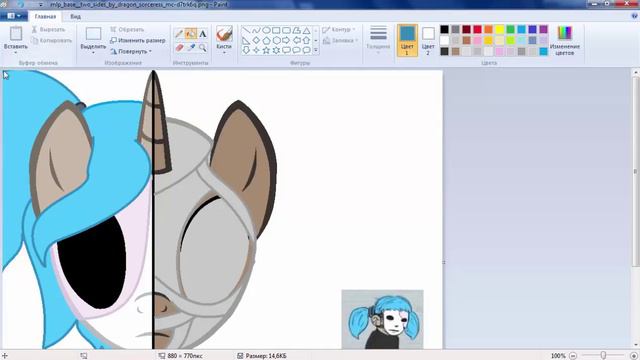The height and width of the screenshot is (360, 640).
Task: Choose the Right triangle shape
Action: point(246,40)
